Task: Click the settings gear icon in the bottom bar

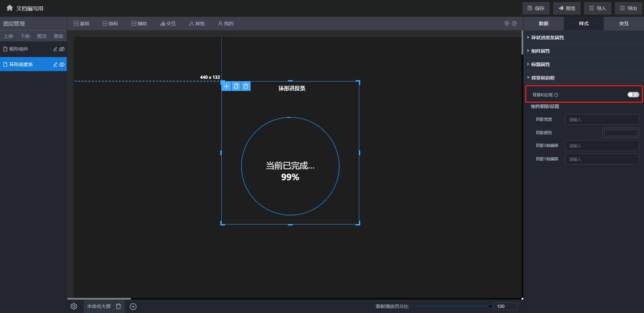Action: coord(74,306)
